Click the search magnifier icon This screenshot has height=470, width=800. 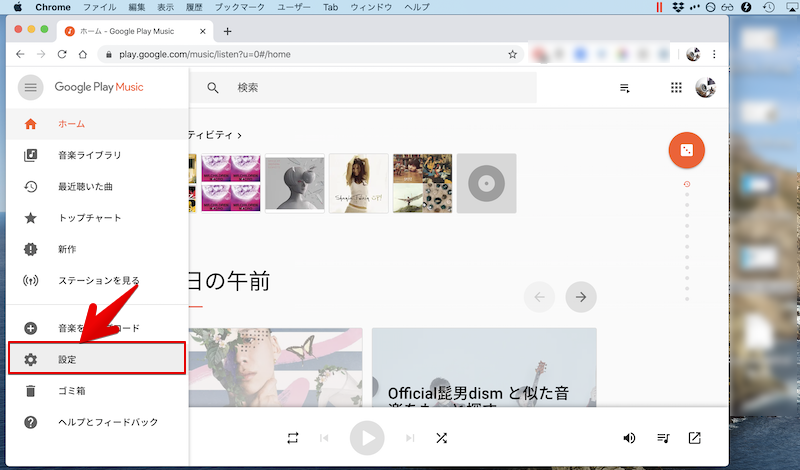tap(213, 88)
